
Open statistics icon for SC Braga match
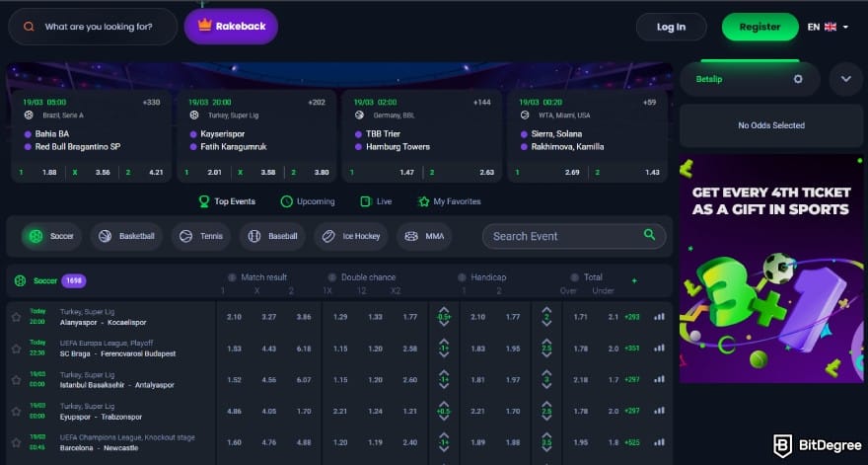click(x=659, y=349)
